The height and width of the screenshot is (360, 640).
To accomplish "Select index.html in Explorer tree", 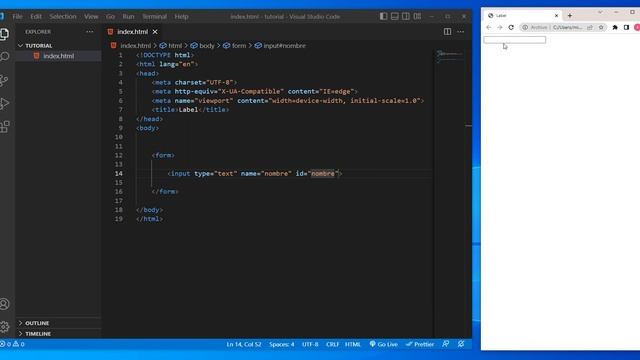I will pyautogui.click(x=58, y=56).
